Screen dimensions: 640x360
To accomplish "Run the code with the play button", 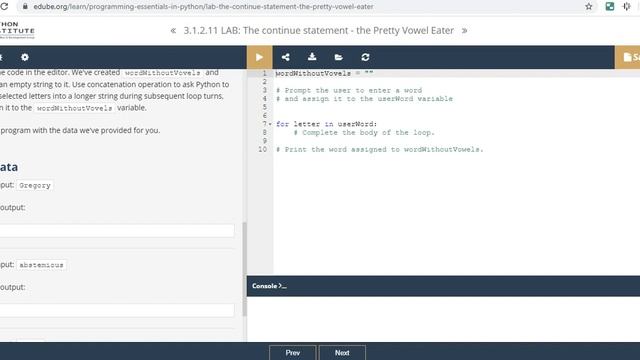I will coord(259,57).
